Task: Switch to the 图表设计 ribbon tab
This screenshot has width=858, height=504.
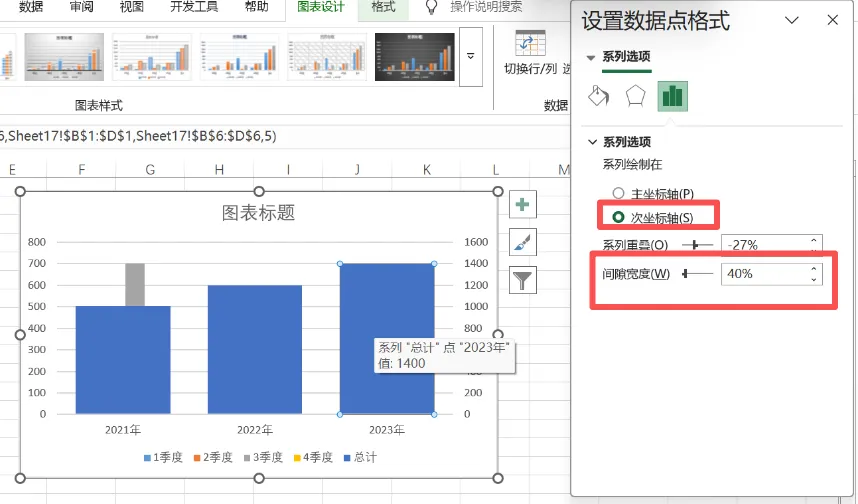Action: click(321, 7)
